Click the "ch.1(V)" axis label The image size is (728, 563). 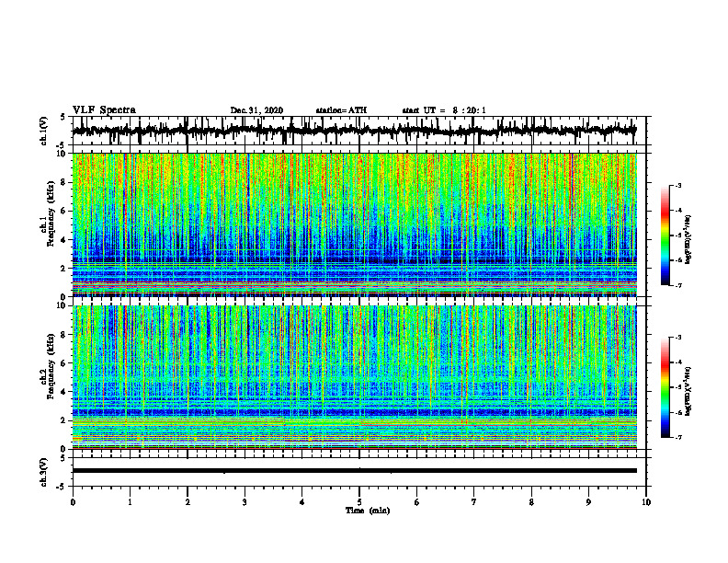coord(44,131)
